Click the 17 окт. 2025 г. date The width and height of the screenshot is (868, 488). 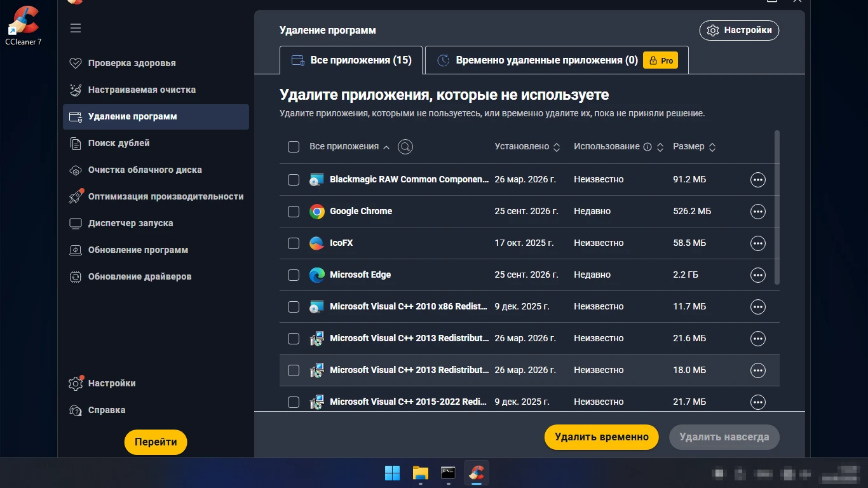[x=524, y=243]
